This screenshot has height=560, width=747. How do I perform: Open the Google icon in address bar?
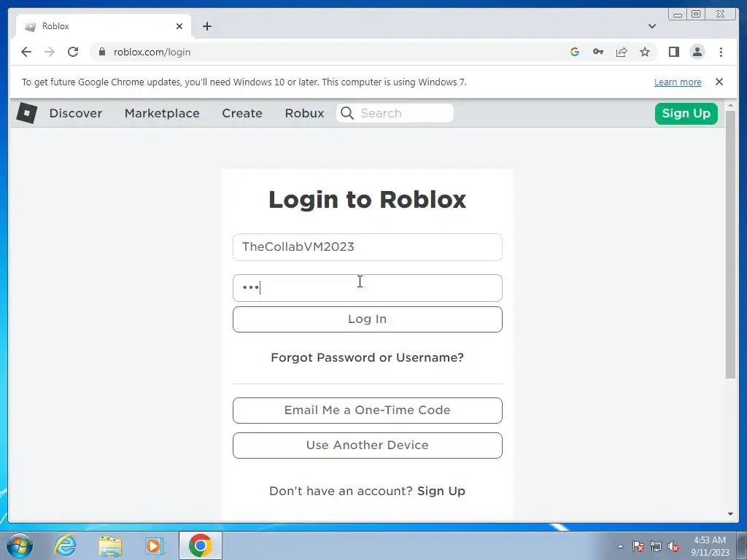575,52
